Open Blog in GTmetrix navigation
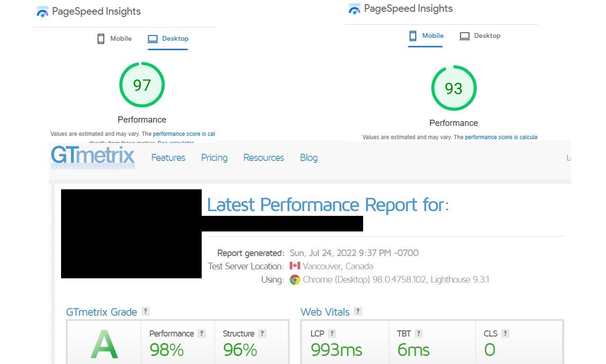 point(309,158)
